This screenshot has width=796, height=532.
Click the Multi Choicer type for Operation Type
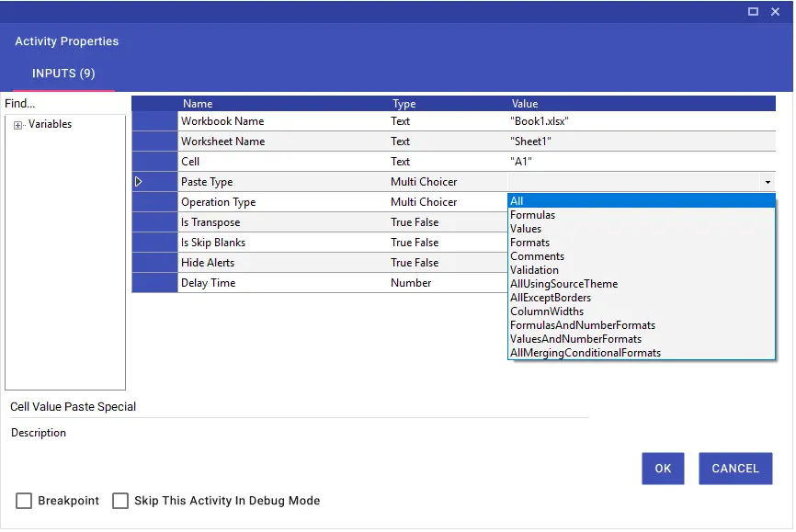pos(424,202)
